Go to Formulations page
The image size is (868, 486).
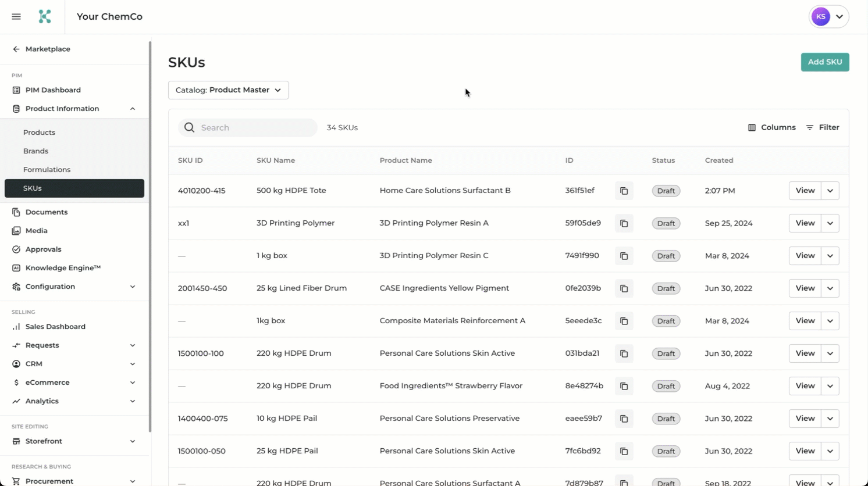point(47,170)
